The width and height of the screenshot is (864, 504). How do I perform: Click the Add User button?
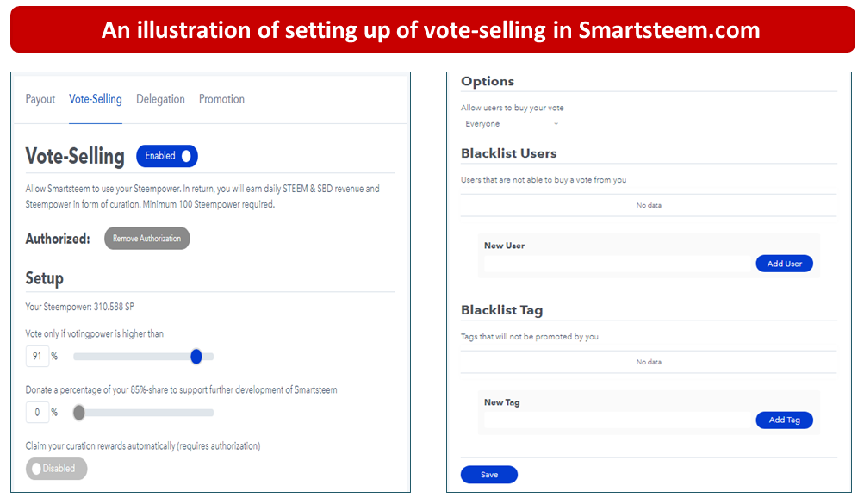tap(784, 264)
